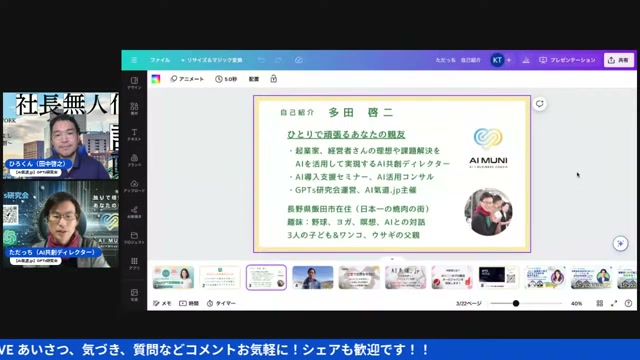Open the アップロード sidebar tab

tap(134, 186)
